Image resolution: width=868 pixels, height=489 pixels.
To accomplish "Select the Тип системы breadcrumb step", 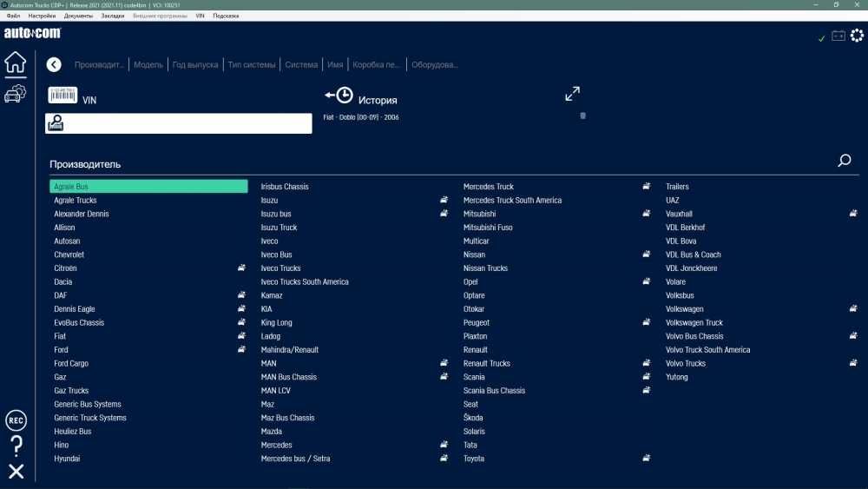I will coord(252,65).
